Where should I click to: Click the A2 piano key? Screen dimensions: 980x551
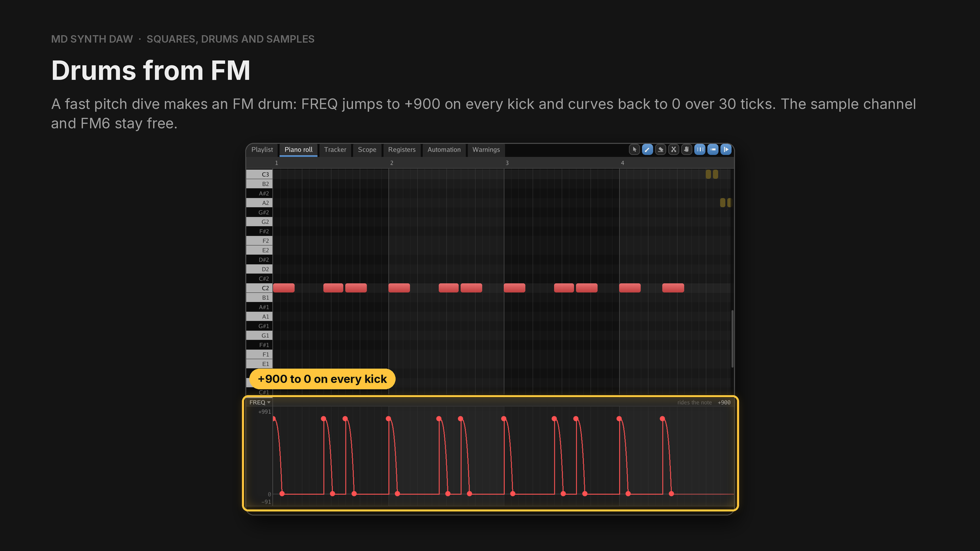pyautogui.click(x=259, y=203)
